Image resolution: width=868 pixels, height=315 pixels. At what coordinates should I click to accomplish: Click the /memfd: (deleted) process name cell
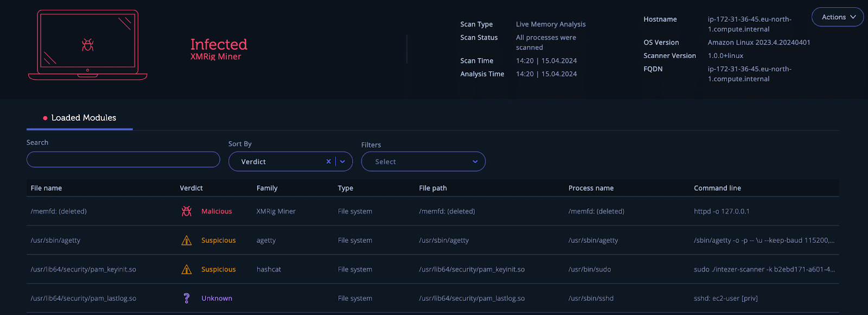(596, 211)
